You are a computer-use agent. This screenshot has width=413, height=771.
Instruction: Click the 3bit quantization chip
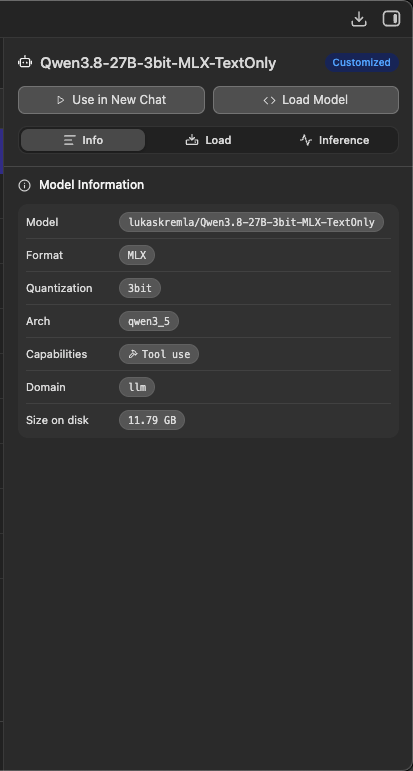pyautogui.click(x=140, y=288)
